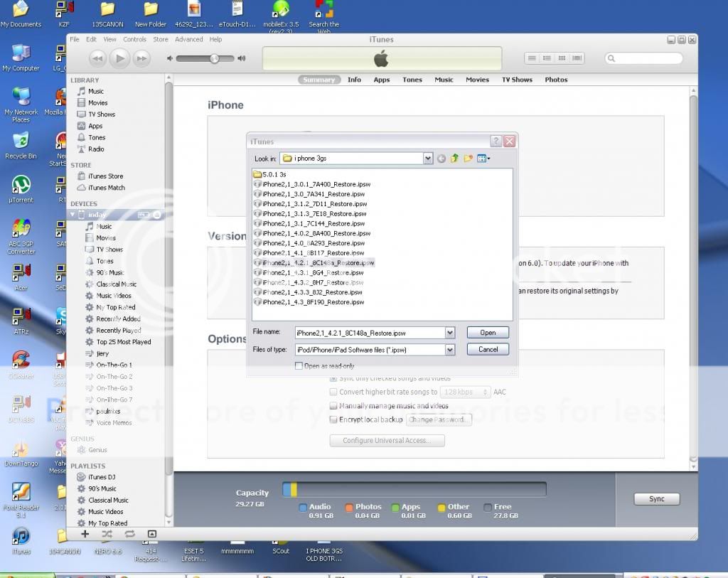Toggle the shuffle icon at bottom
Screen dimensions: 728x578
pos(107,534)
